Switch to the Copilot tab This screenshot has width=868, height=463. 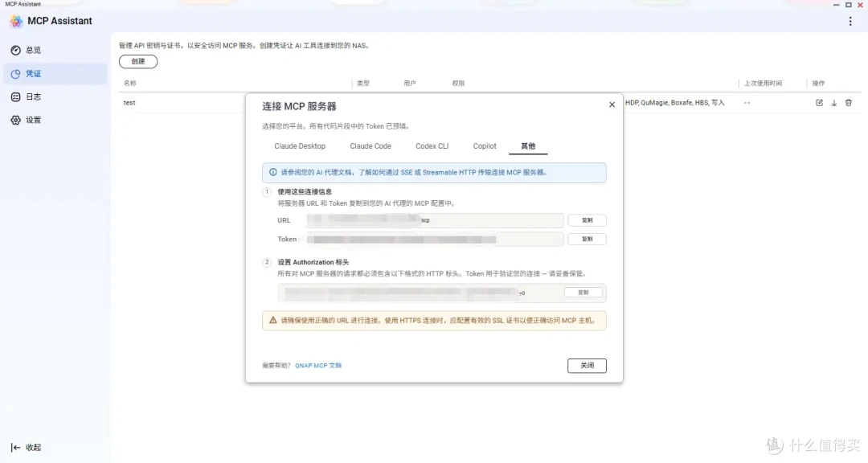tap(485, 146)
